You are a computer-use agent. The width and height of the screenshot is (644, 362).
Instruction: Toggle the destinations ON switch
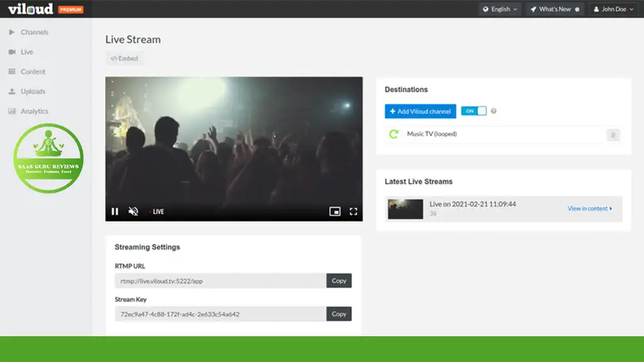click(x=474, y=111)
